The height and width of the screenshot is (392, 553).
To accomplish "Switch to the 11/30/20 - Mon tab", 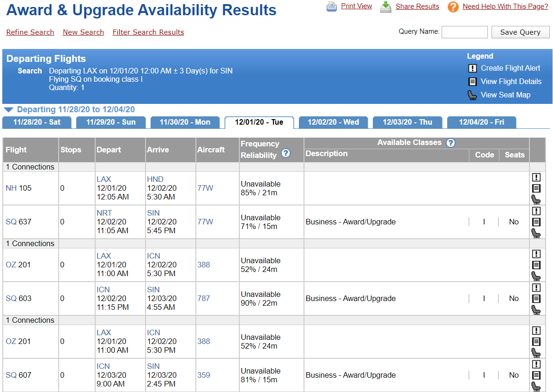I will tap(185, 122).
